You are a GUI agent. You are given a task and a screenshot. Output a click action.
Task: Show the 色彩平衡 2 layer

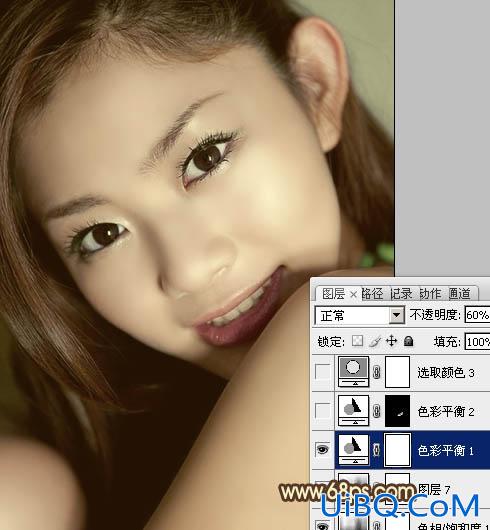pos(323,411)
